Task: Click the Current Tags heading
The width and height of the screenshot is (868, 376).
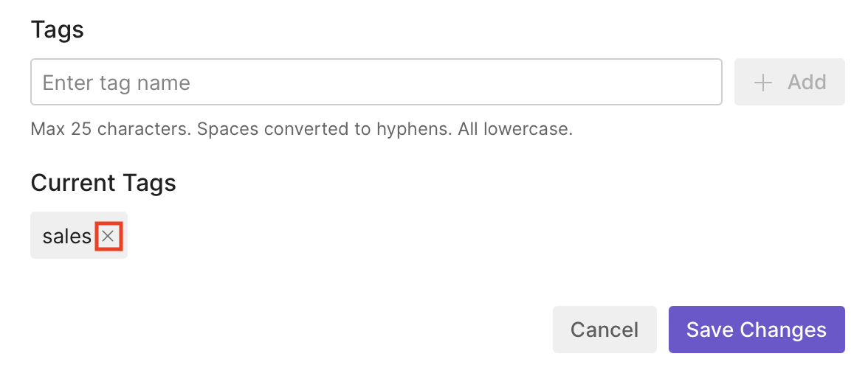Action: coord(103,182)
